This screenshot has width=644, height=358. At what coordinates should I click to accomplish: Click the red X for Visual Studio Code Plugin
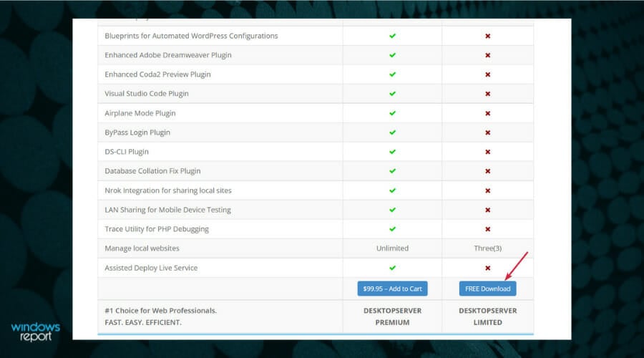(x=487, y=94)
